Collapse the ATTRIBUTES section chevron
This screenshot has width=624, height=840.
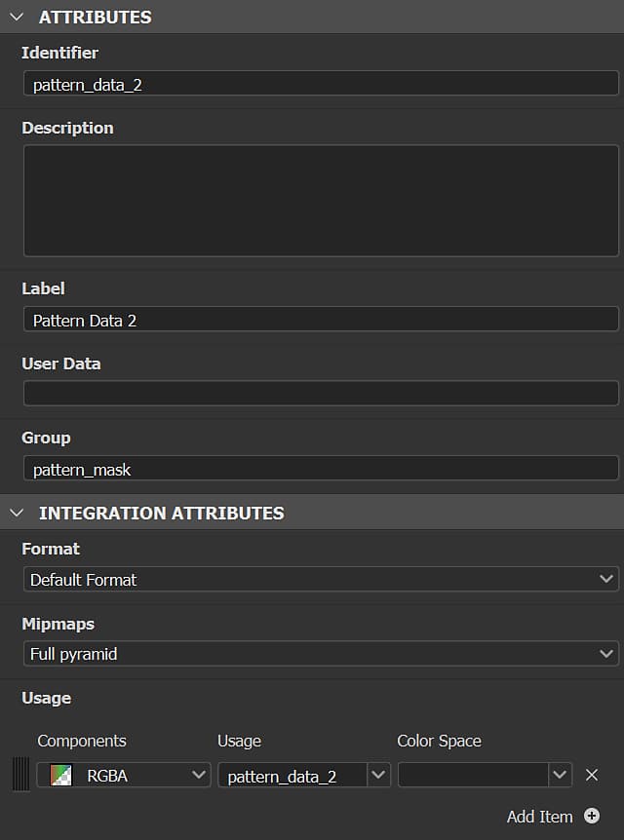point(16,17)
